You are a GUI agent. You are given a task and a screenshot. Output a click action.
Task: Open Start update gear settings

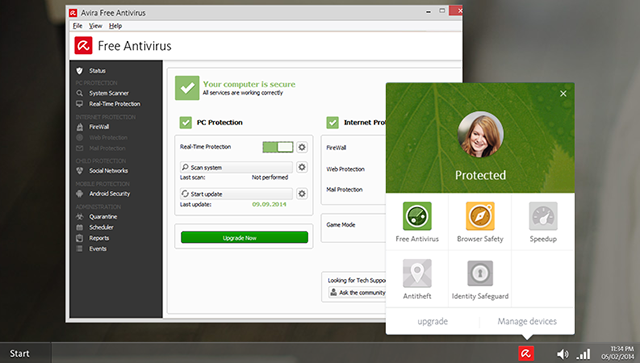click(x=302, y=194)
